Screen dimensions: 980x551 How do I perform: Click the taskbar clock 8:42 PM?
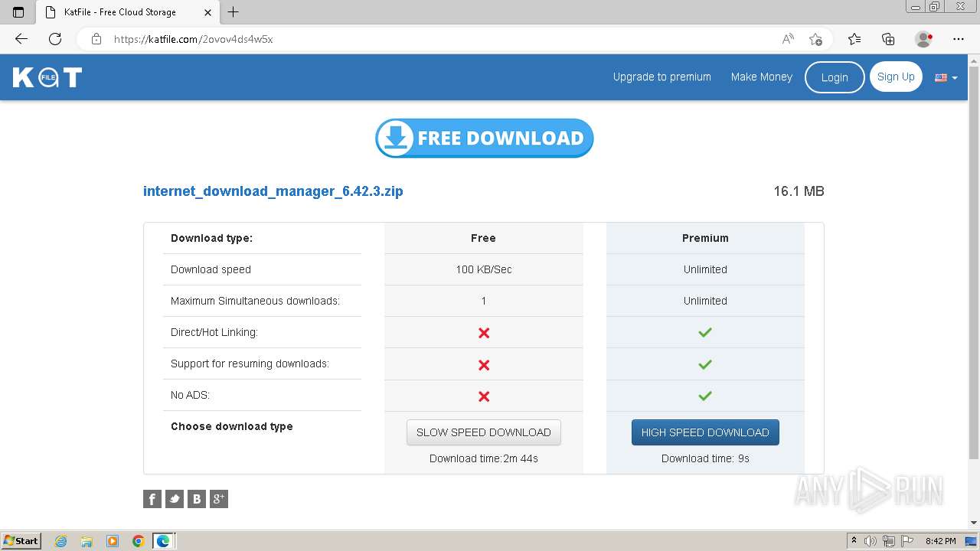940,541
